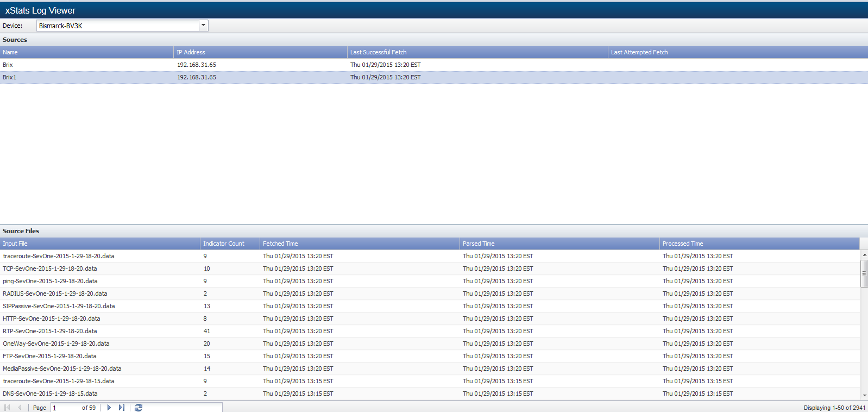Select traceroute-SevOne-2015-1-29-18-20.data file

[x=430, y=256]
